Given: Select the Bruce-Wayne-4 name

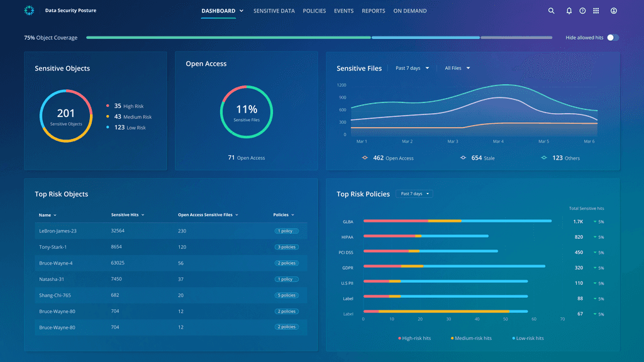Looking at the screenshot, I should point(56,263).
